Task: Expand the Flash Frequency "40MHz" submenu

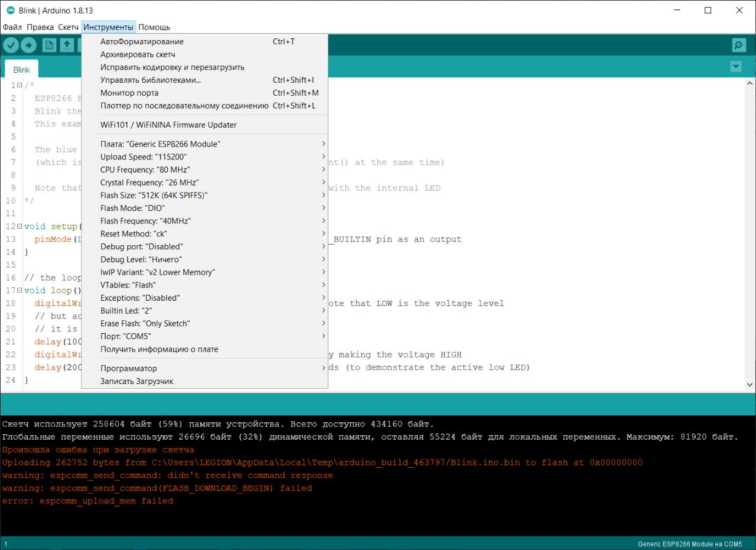Action: [204, 221]
